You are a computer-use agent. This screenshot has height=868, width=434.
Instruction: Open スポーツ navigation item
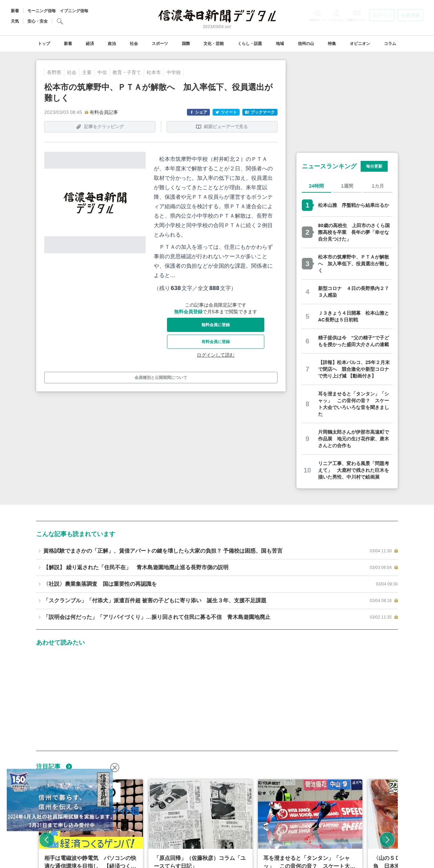coord(160,44)
